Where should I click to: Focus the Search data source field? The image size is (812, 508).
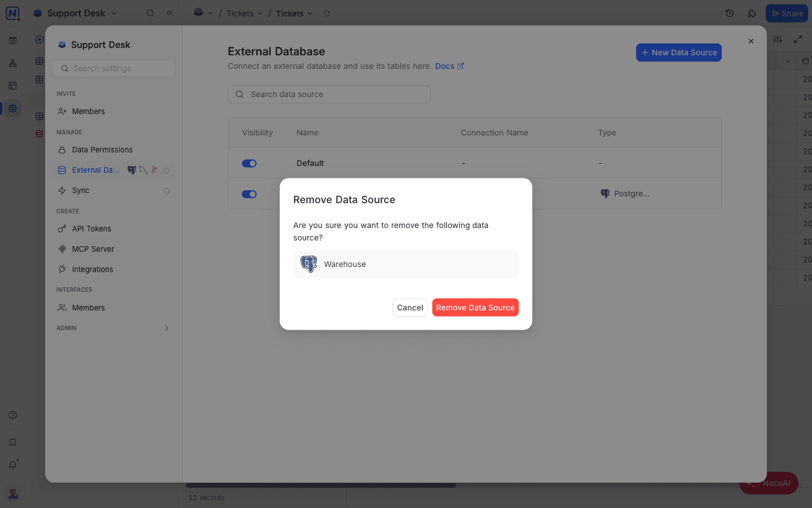pos(329,94)
